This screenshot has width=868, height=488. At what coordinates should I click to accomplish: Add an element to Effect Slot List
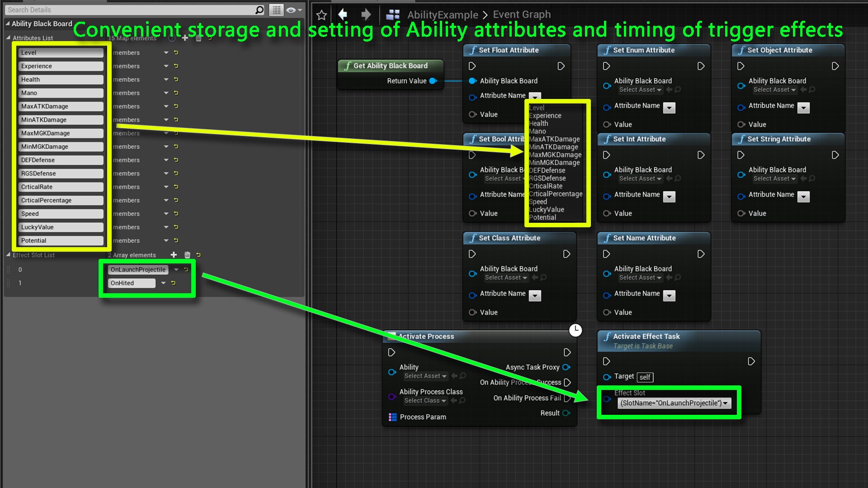point(174,254)
